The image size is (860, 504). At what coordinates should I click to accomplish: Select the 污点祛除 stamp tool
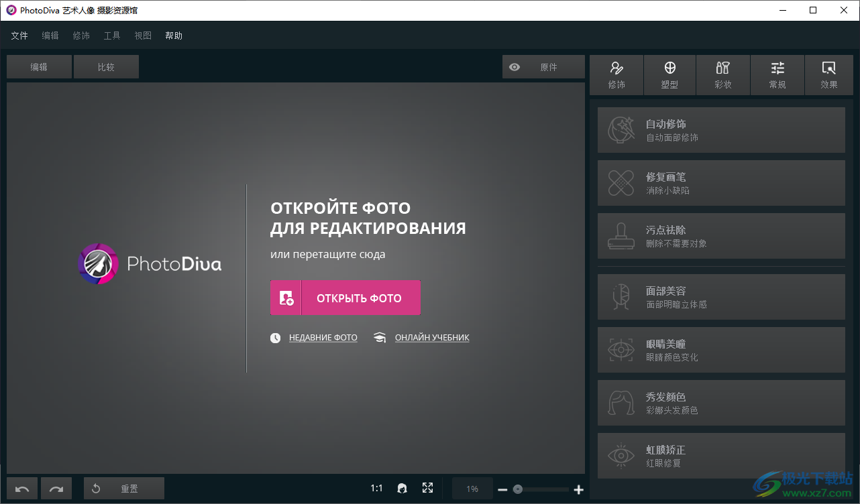721,236
